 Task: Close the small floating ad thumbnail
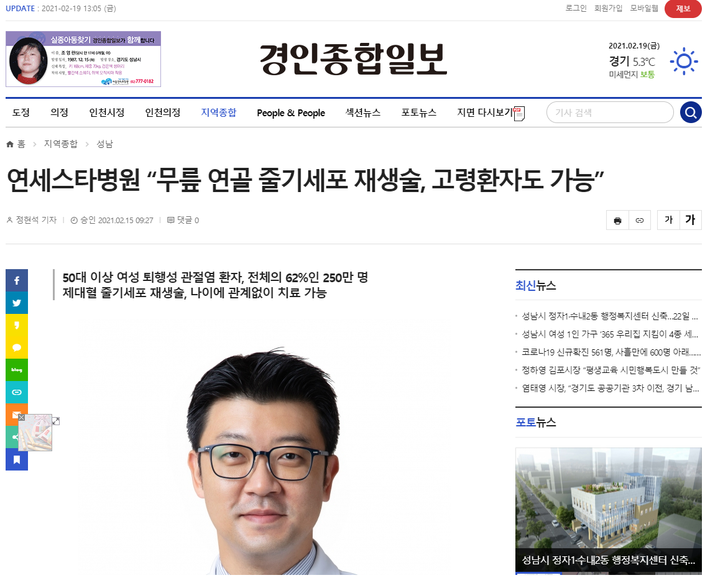click(21, 418)
